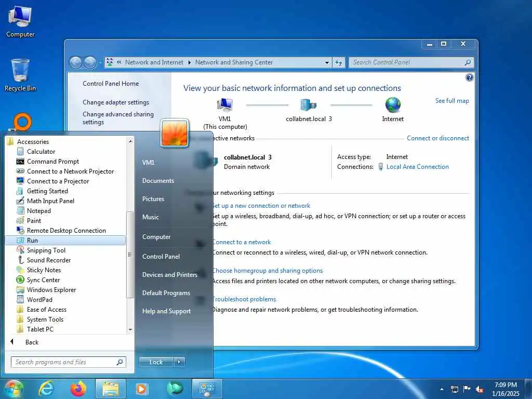Image resolution: width=532 pixels, height=399 pixels.
Task: Open Calculator from Accessories list
Action: [41, 152]
